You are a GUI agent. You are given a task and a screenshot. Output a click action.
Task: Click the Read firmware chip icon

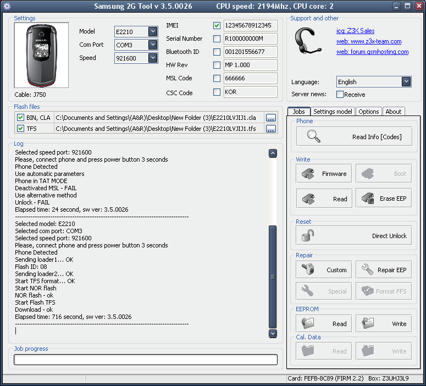click(x=308, y=199)
